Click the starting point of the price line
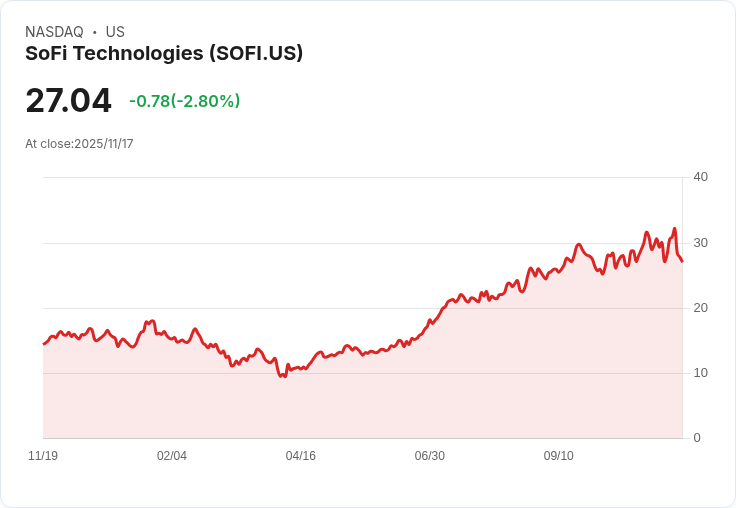This screenshot has width=736, height=508. tap(44, 344)
